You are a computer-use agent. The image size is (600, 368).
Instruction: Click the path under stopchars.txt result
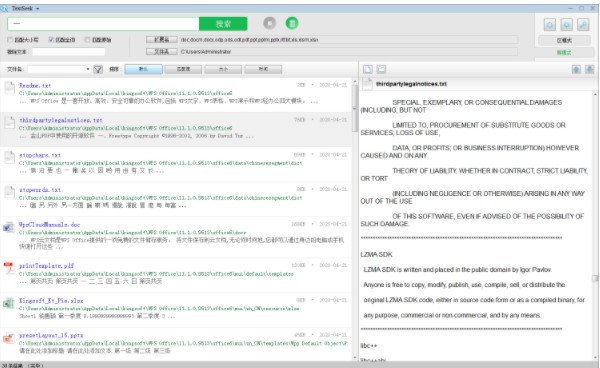161,163
